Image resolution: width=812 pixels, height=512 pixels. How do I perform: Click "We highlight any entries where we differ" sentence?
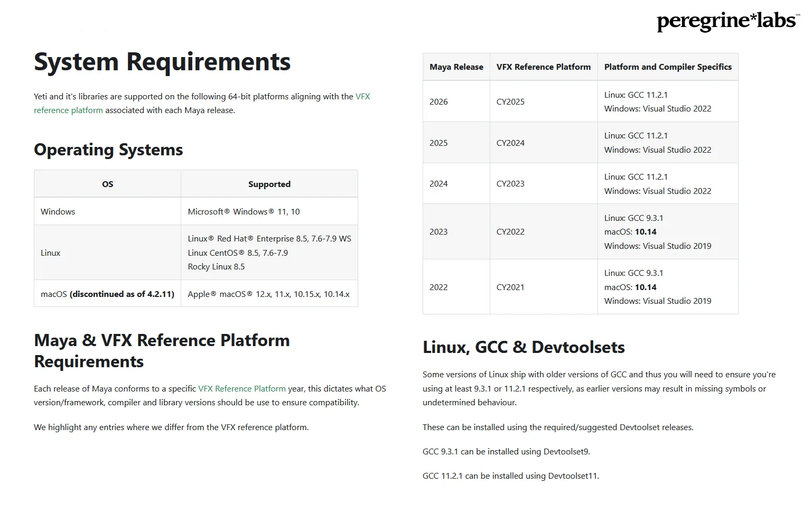pos(171,427)
